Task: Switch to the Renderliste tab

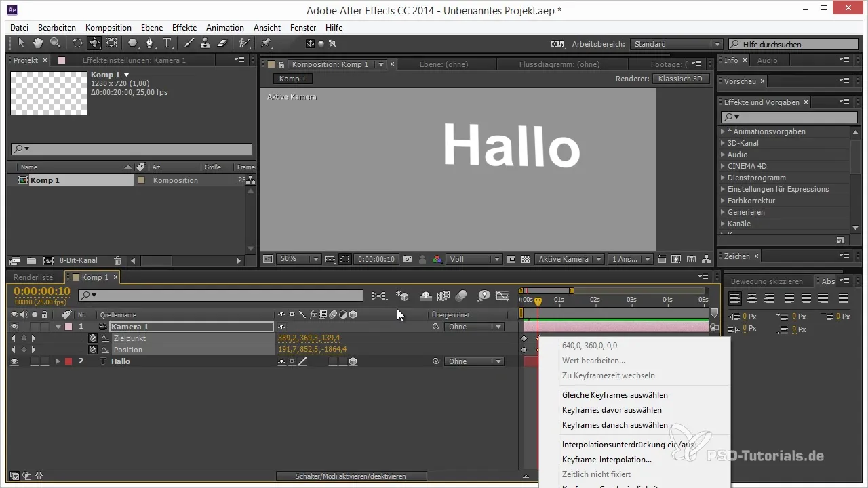Action: (33, 277)
